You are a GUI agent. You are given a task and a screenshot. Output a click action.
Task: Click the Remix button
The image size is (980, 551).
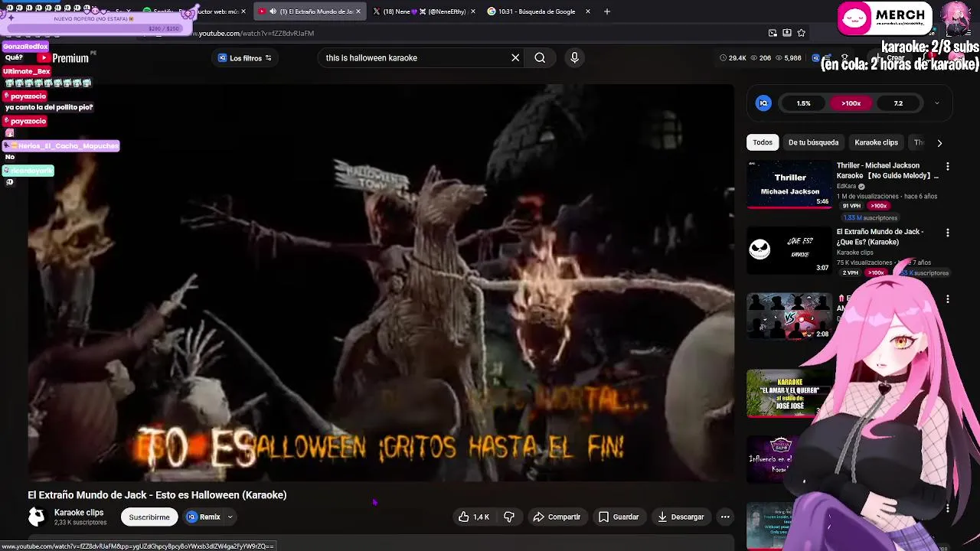(204, 517)
